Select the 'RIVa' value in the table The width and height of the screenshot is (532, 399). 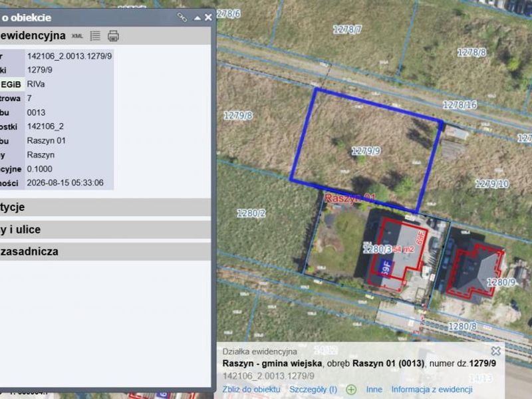pyautogui.click(x=36, y=84)
